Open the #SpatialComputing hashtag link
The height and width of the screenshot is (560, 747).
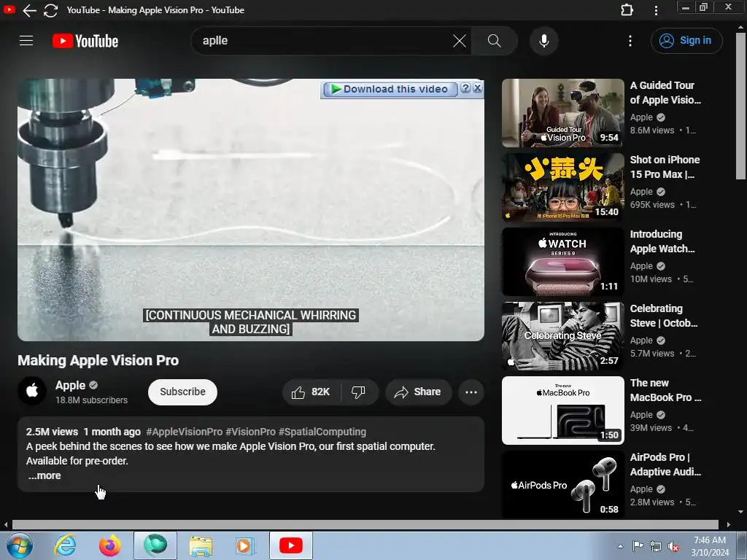(322, 432)
